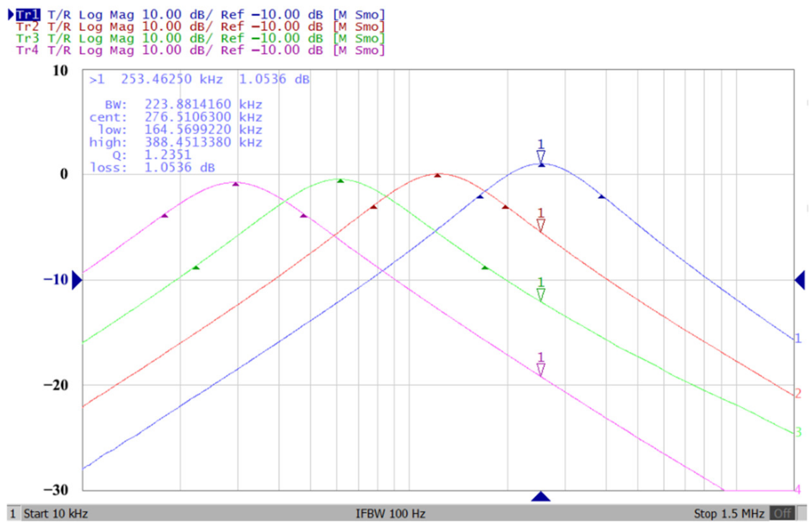
Task: Click the bottom marker position triangle
Action: [540, 497]
